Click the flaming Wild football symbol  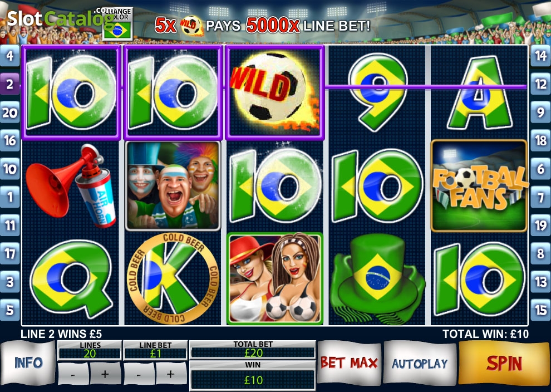[274, 92]
